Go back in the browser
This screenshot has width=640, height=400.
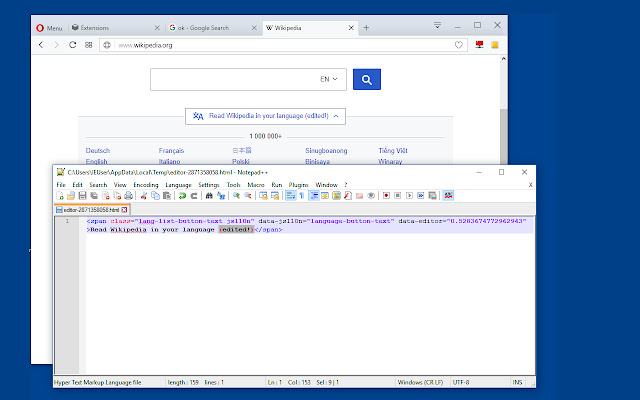click(40, 45)
